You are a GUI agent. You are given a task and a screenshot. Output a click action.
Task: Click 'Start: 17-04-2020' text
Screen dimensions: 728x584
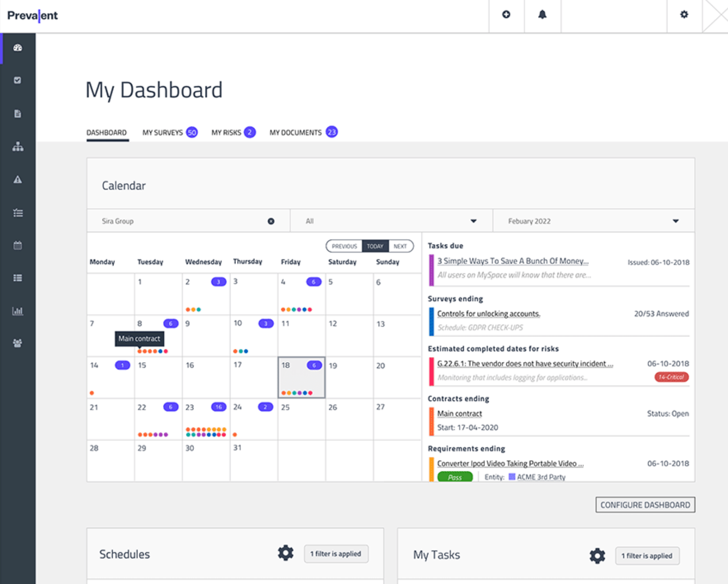point(467,428)
